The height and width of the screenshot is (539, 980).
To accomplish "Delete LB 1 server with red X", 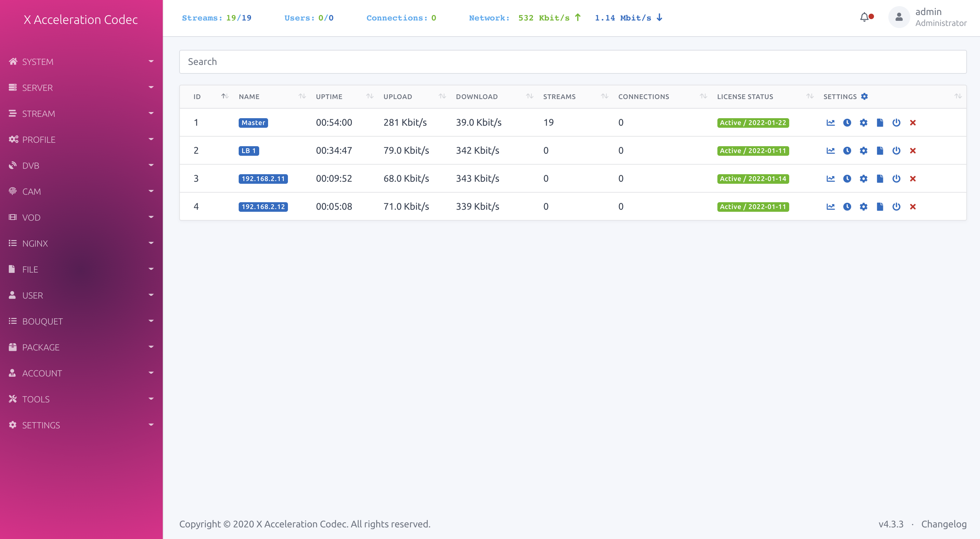I will pyautogui.click(x=913, y=151).
